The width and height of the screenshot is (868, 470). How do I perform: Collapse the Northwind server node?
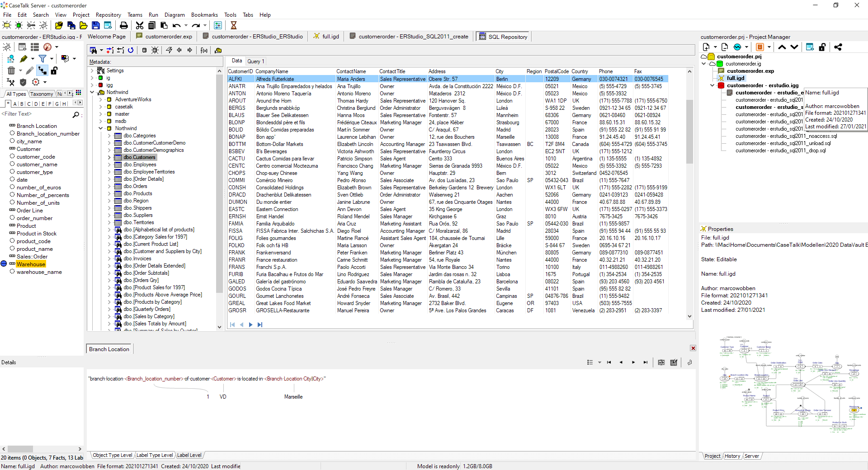click(x=92, y=92)
